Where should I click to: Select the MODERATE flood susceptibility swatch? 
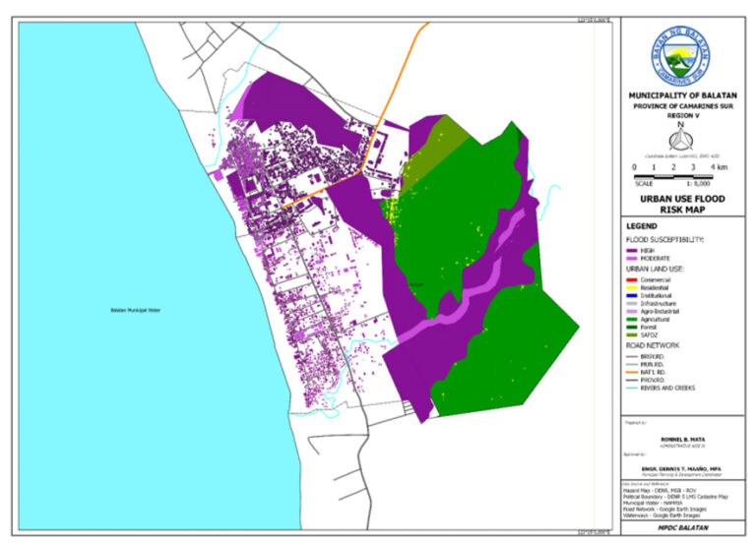click(x=634, y=259)
